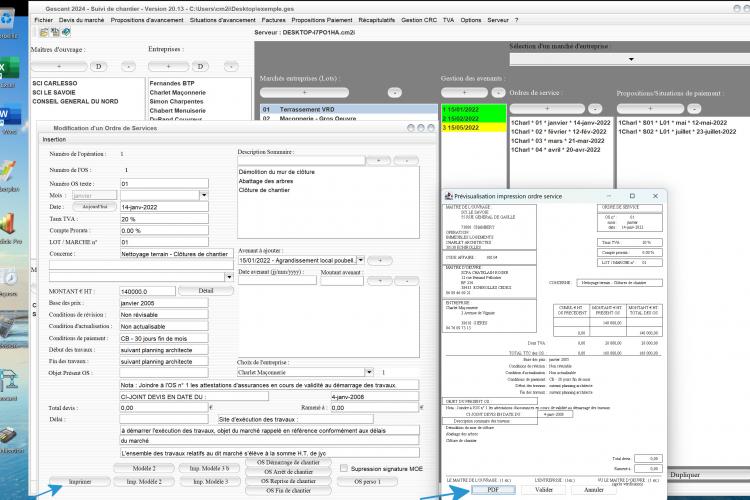This screenshot has width=750, height=500.
Task: Click the MONTANT € HT input field
Action: tap(147, 291)
